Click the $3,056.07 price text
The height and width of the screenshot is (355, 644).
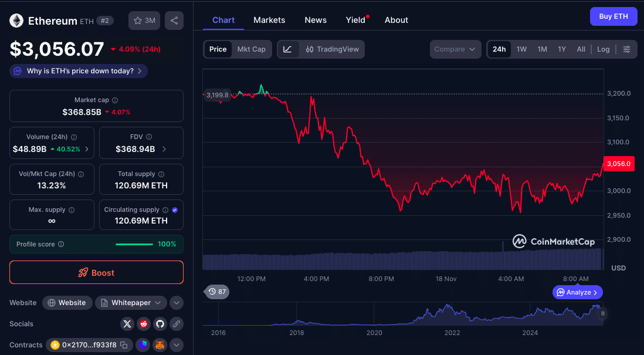point(57,49)
